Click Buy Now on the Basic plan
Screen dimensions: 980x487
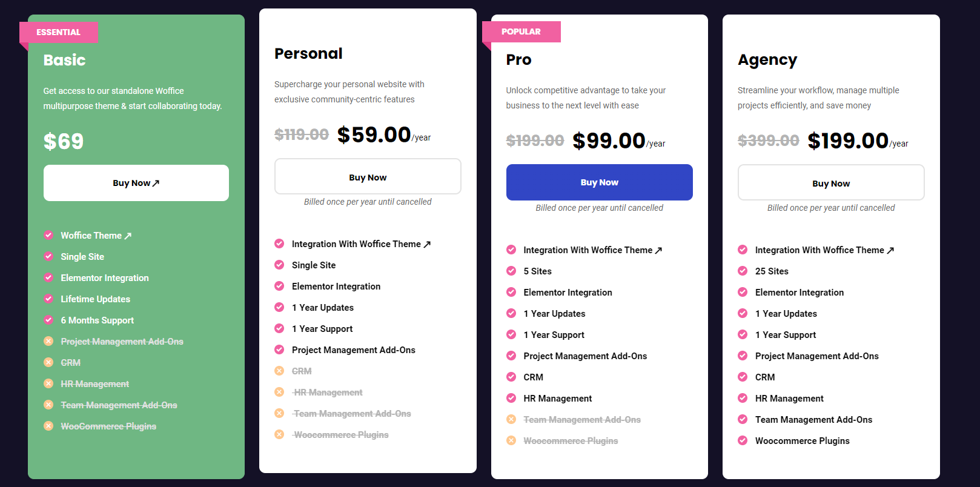pyautogui.click(x=136, y=183)
